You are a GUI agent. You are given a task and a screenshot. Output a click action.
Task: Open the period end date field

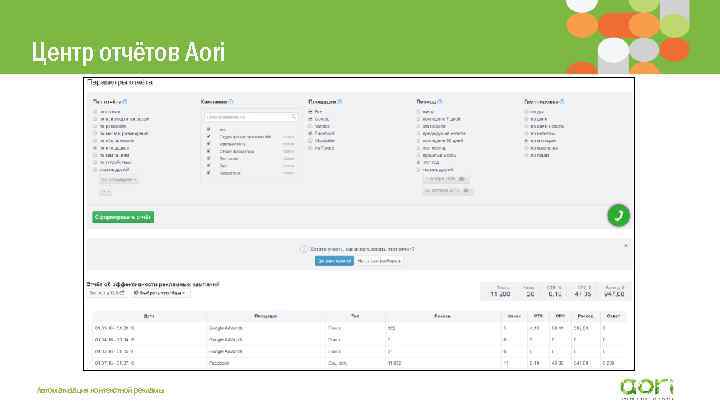pos(448,191)
